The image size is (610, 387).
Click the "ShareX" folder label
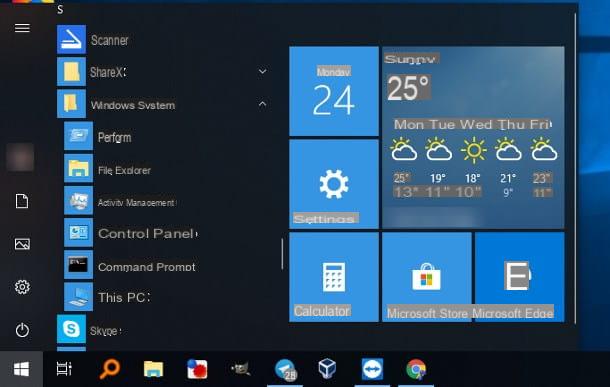[x=107, y=72]
